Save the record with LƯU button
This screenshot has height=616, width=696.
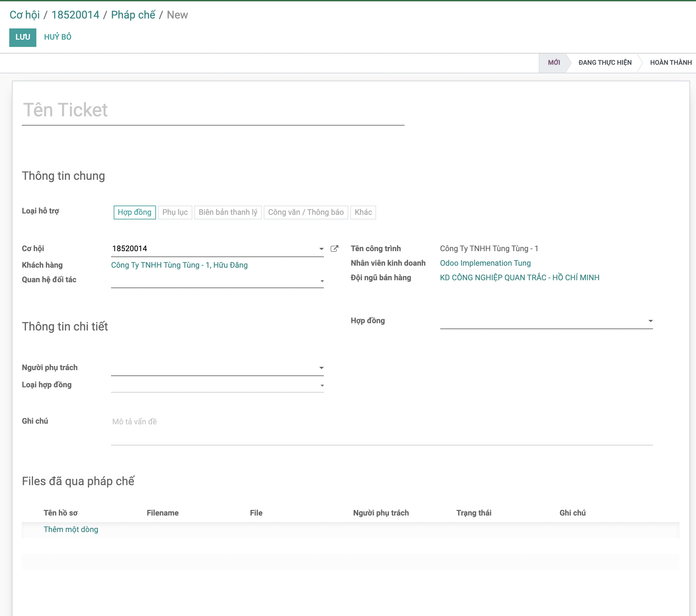pos(22,37)
